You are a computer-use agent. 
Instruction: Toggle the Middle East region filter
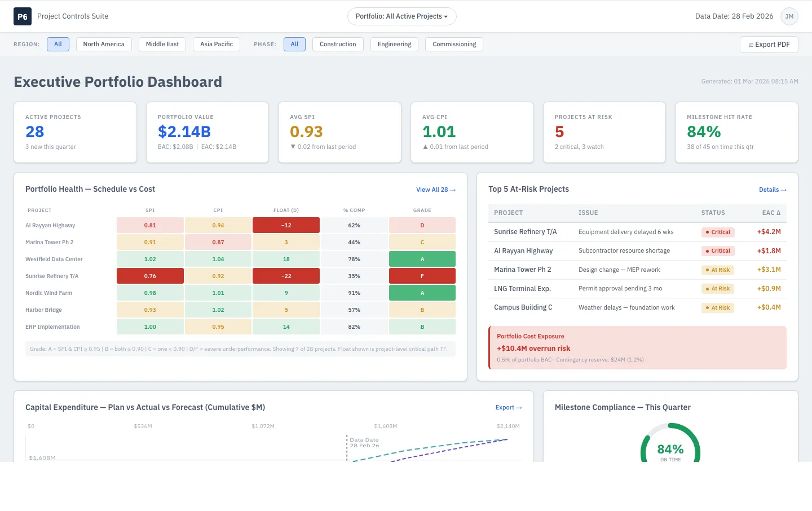[162, 45]
